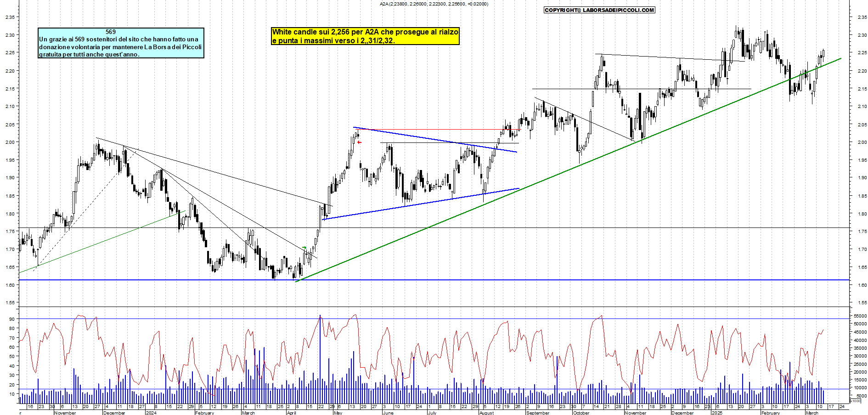
Task: Click the 30000 value on the volume scale
Action: 860,356
